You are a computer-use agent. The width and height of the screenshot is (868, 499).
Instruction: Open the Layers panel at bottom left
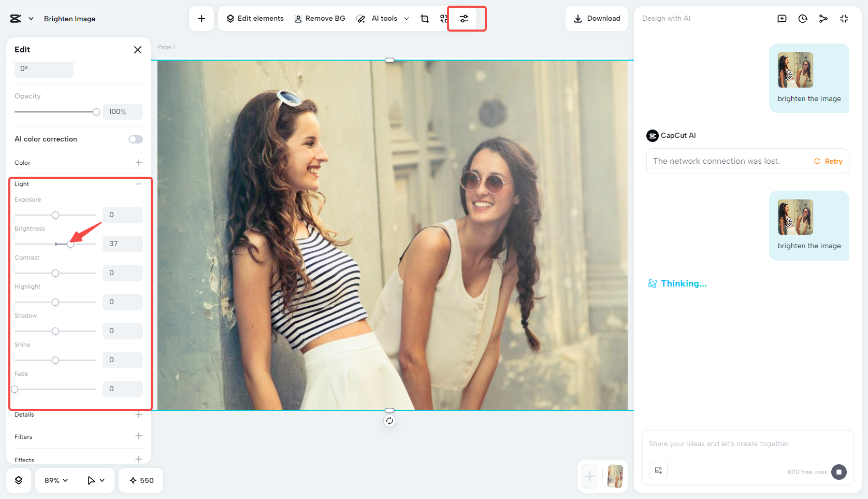(x=19, y=480)
